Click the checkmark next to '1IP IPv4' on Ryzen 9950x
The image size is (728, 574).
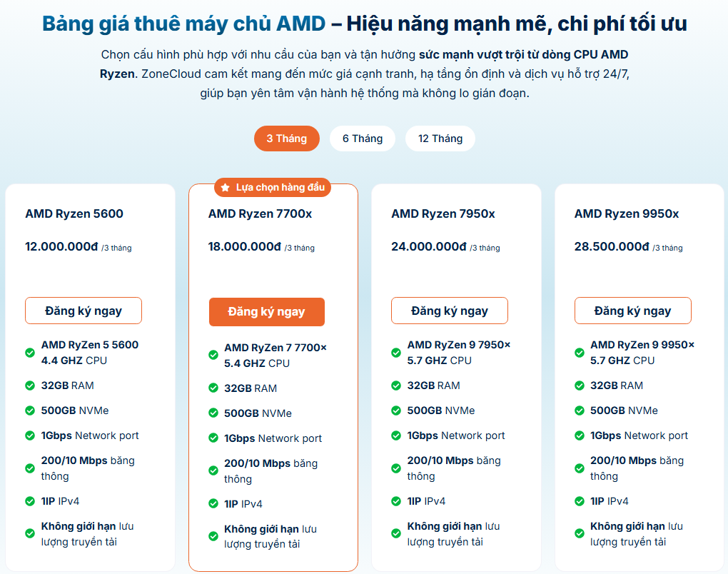[579, 501]
